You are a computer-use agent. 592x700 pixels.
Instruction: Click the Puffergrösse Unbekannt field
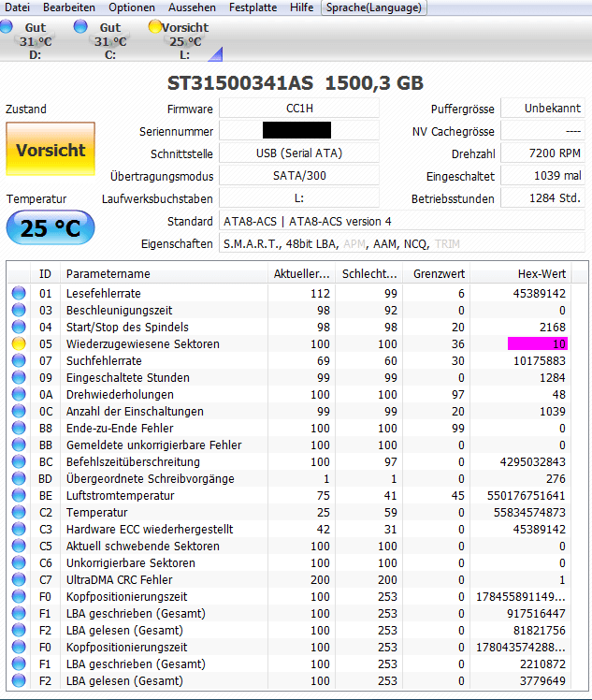click(542, 109)
